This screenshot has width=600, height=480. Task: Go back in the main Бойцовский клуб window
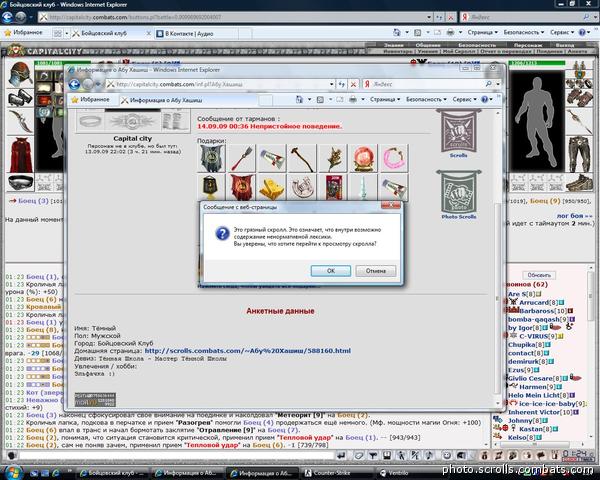click(x=7, y=17)
